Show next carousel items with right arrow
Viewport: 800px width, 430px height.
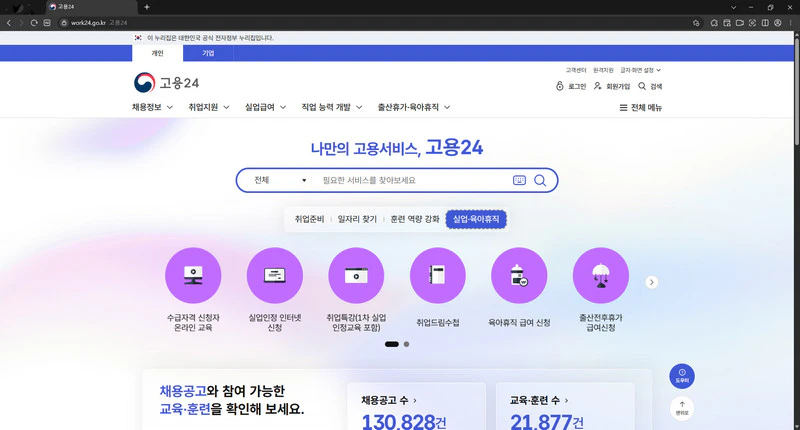pos(651,282)
